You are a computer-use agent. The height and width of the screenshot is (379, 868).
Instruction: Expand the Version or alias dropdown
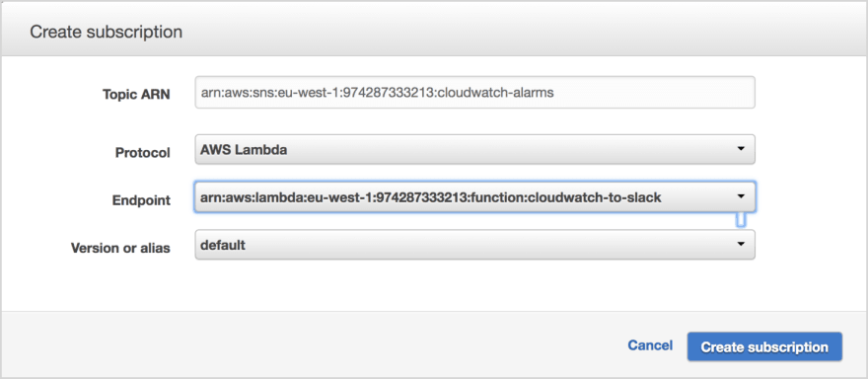point(474,245)
